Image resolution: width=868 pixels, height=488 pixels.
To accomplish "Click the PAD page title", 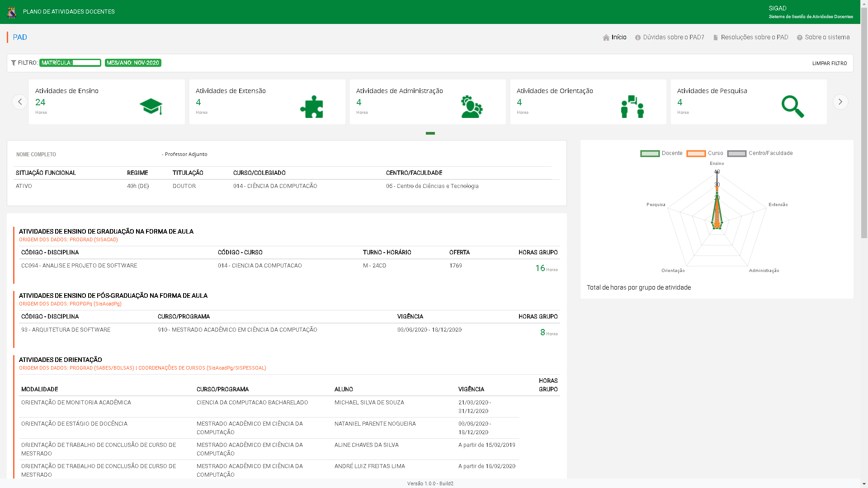I will [20, 37].
